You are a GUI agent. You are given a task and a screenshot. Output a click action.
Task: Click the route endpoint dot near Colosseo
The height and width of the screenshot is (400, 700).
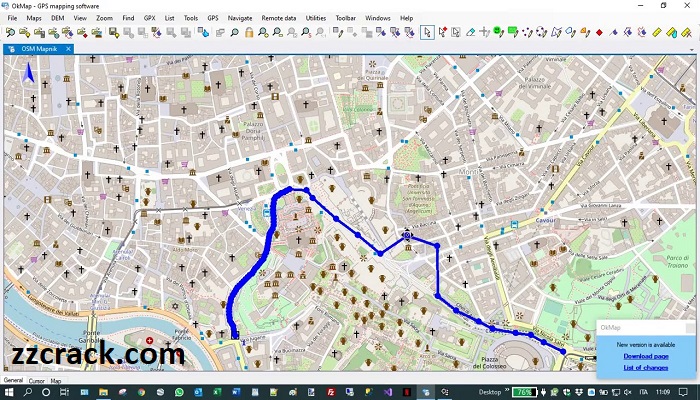(563, 352)
